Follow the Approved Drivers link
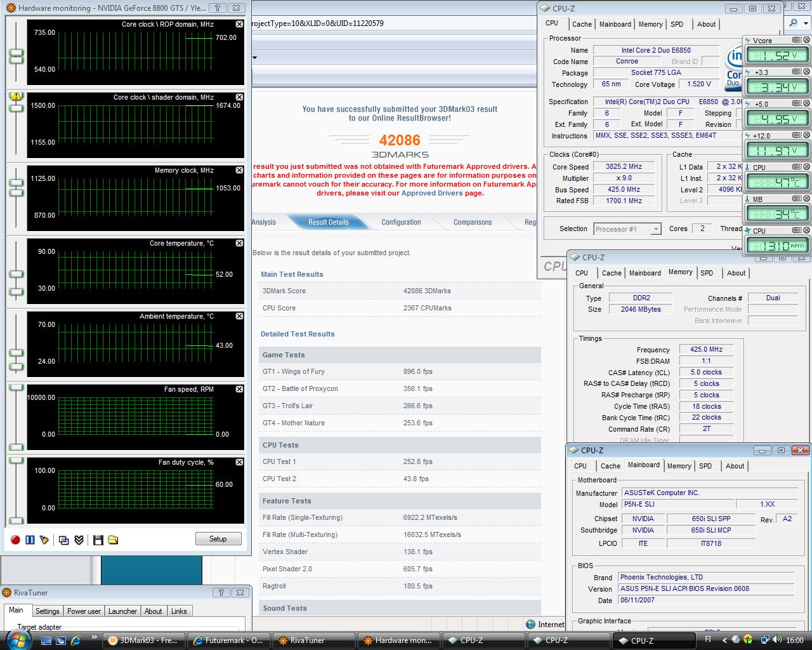Screen dimensions: 812x650 (432, 193)
